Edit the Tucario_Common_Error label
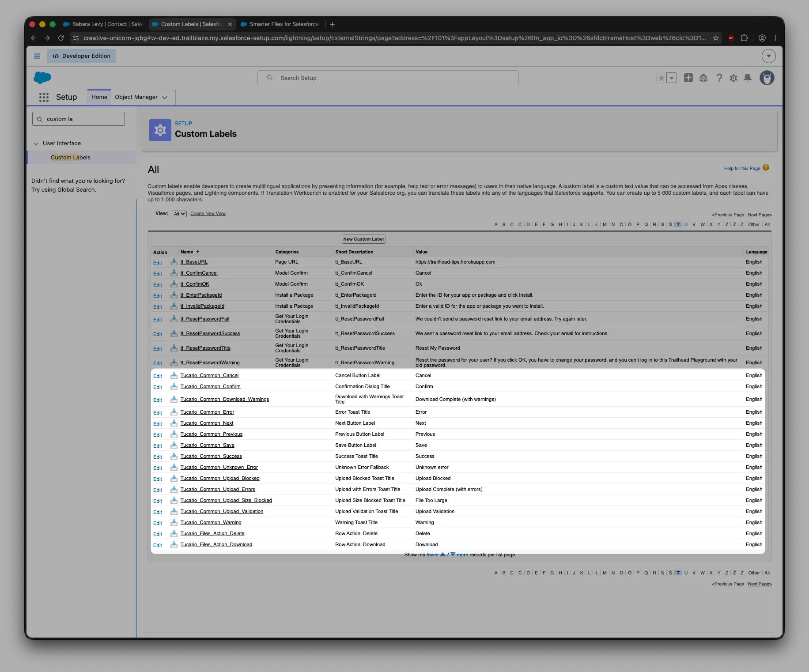The height and width of the screenshot is (672, 809). point(158,413)
